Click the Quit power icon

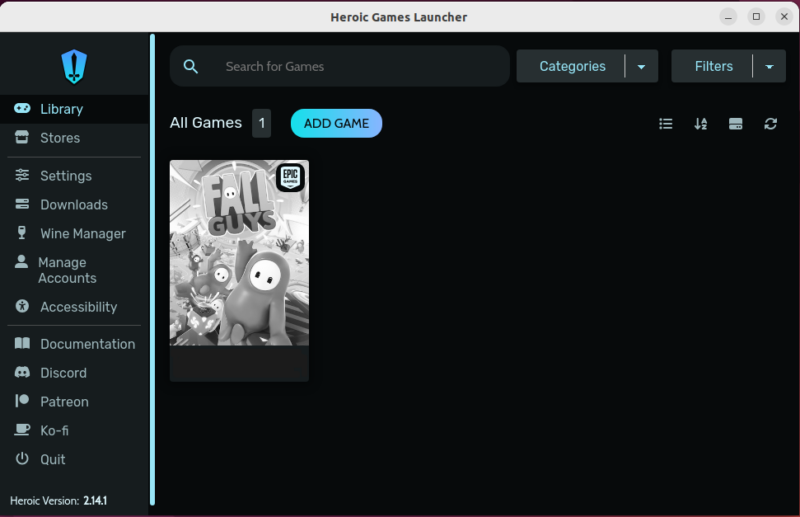coord(22,458)
